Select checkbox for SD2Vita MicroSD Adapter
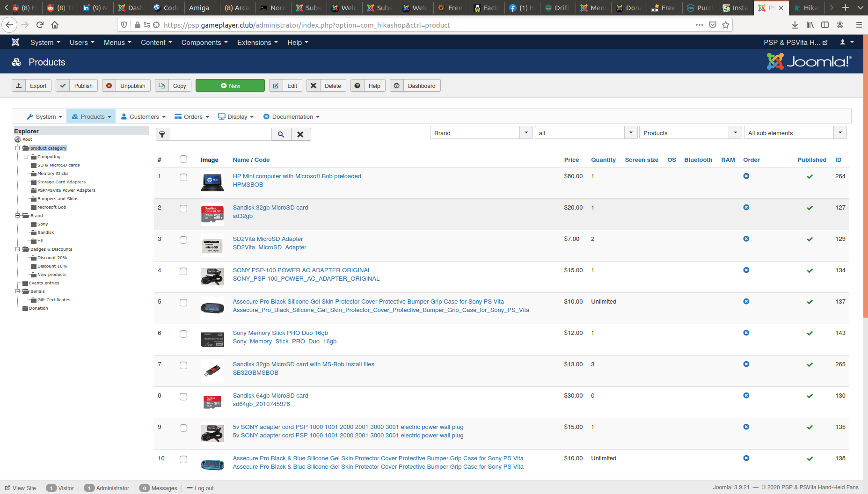The height and width of the screenshot is (494, 868). pyautogui.click(x=183, y=240)
